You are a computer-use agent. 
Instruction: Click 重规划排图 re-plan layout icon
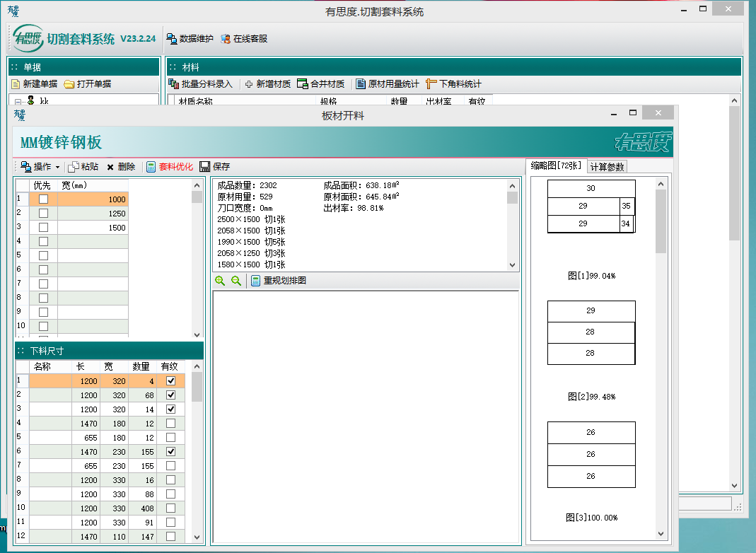coord(256,281)
